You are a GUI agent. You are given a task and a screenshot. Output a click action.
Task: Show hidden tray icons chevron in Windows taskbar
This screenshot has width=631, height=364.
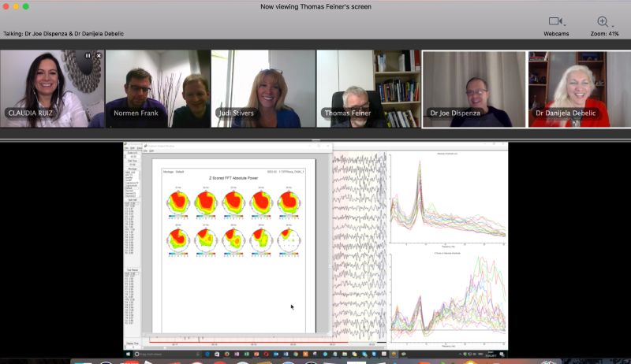[460, 354]
